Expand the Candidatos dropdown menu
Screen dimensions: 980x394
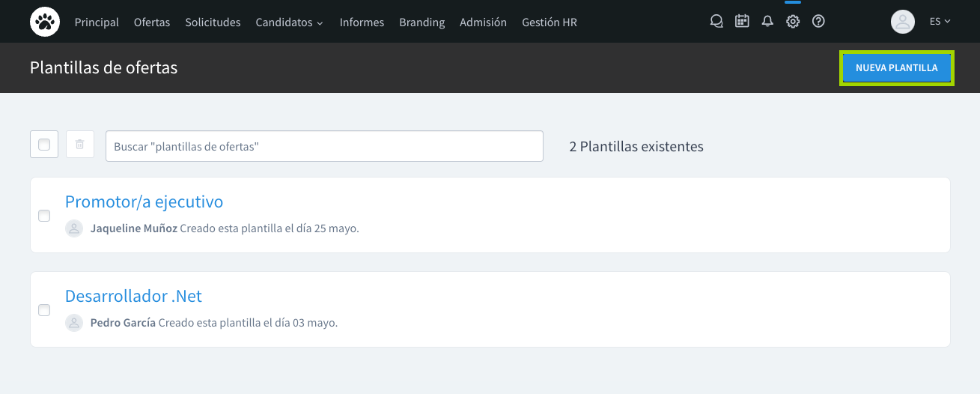(289, 22)
